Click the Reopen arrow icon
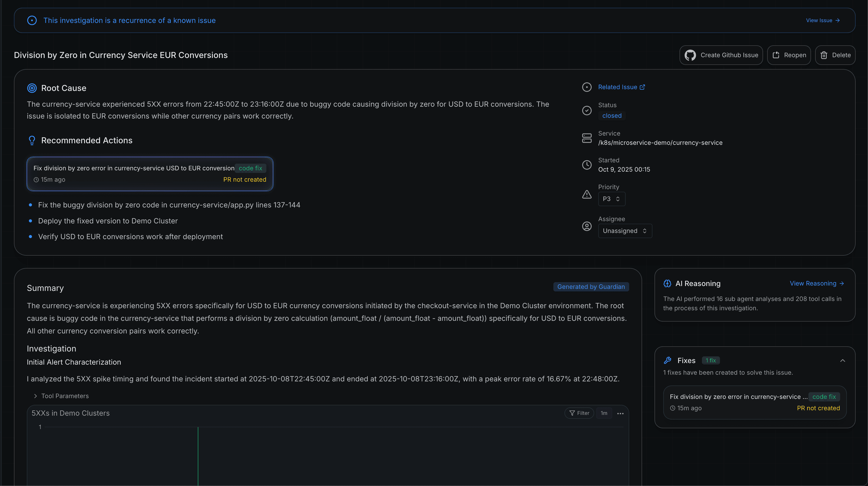The width and height of the screenshot is (868, 486). pos(776,55)
